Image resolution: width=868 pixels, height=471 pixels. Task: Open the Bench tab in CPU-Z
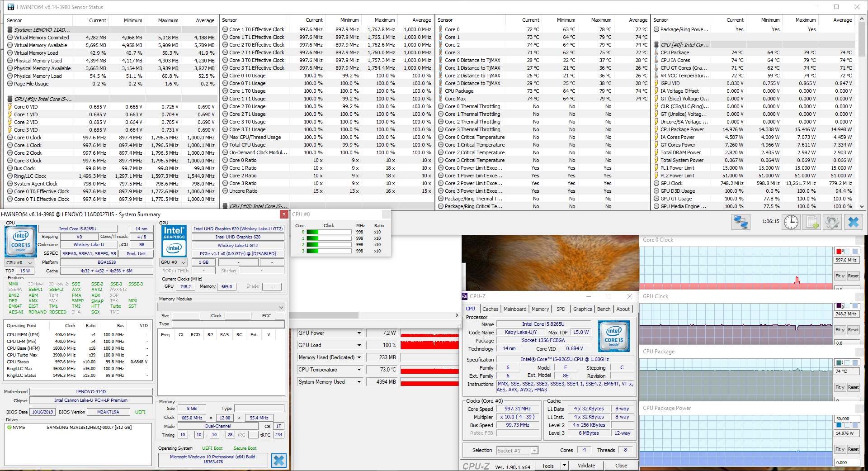click(x=604, y=309)
